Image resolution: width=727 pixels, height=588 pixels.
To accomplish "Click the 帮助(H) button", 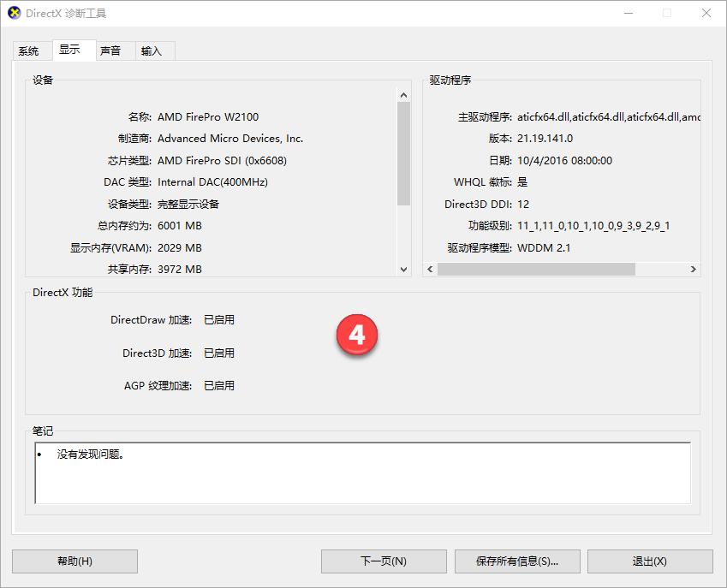I will (x=74, y=561).
